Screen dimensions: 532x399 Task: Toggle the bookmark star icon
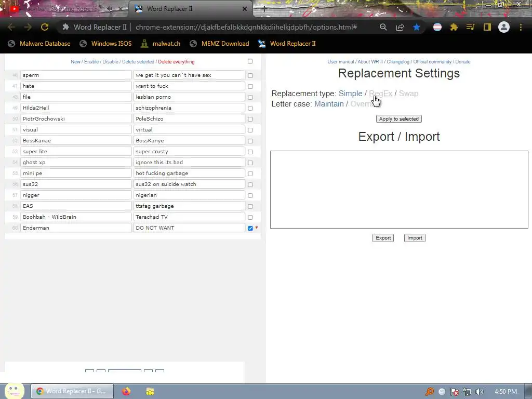pyautogui.click(x=417, y=27)
